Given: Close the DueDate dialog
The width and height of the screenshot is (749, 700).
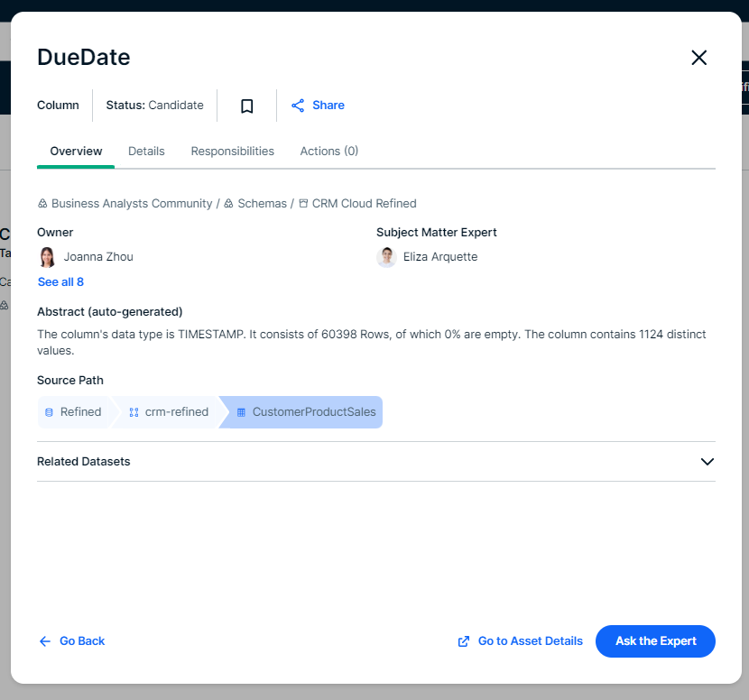Looking at the screenshot, I should point(698,58).
